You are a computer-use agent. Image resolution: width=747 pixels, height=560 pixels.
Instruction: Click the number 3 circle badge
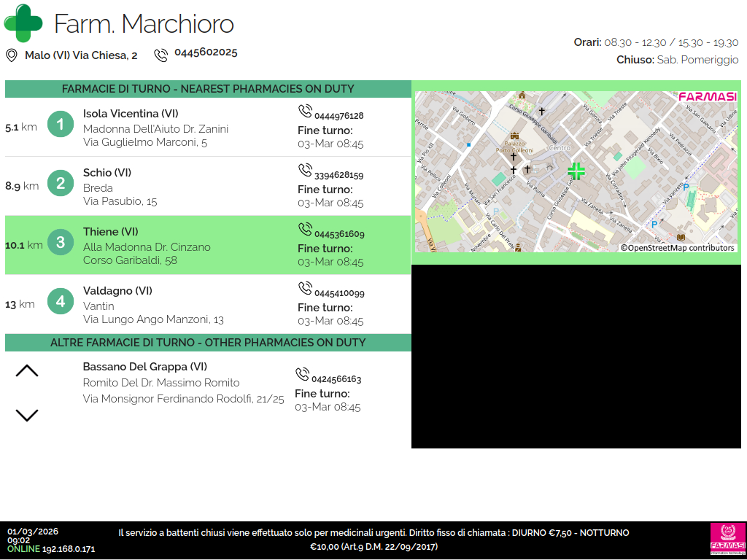(x=61, y=243)
